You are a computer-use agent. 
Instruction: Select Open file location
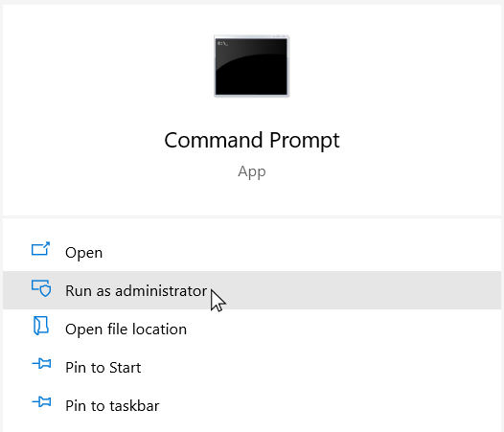click(x=126, y=330)
